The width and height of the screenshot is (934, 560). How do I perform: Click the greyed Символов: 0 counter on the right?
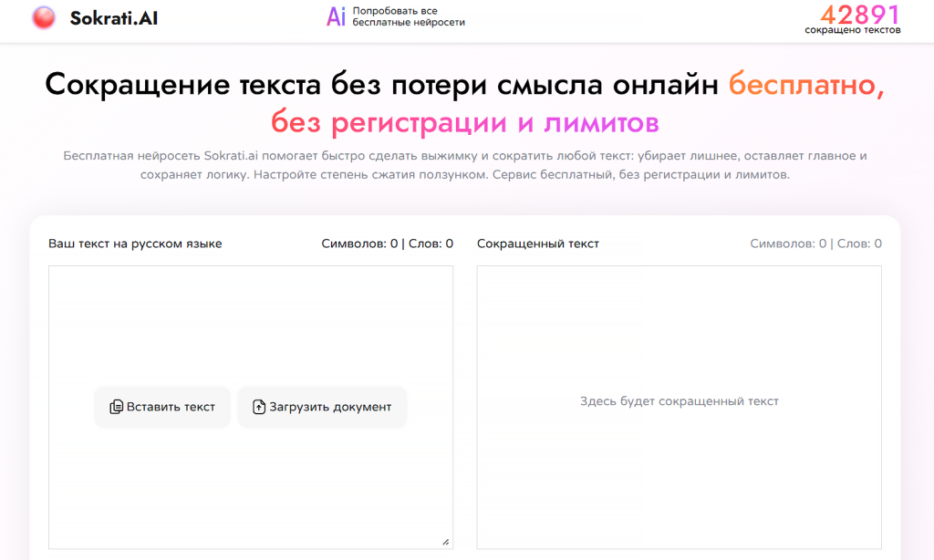(787, 243)
